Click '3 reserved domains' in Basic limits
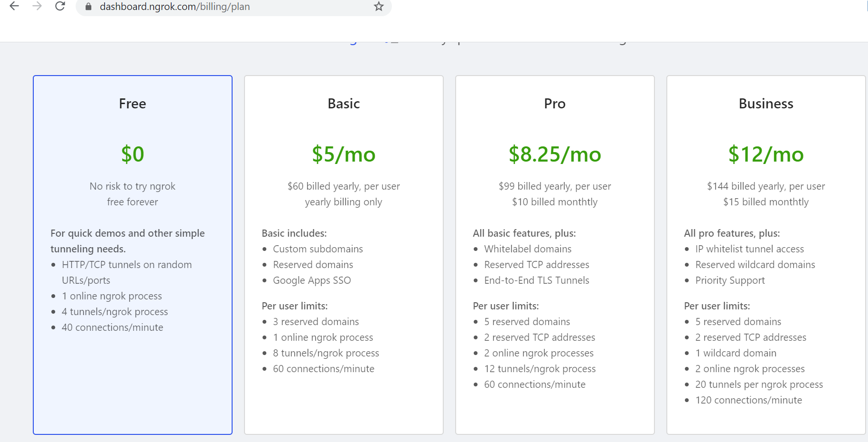This screenshot has width=868, height=442. (x=316, y=322)
